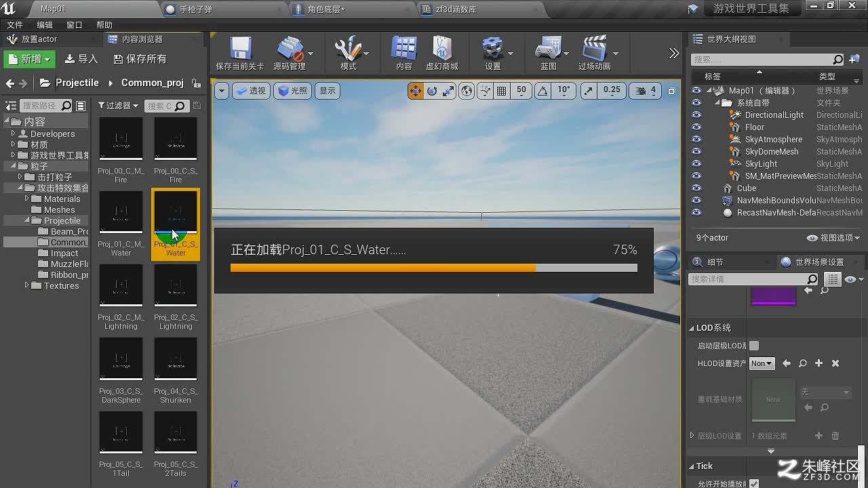Image resolution: width=868 pixels, height=488 pixels.
Task: Toggle the sources panel icon
Action: click(x=11, y=106)
